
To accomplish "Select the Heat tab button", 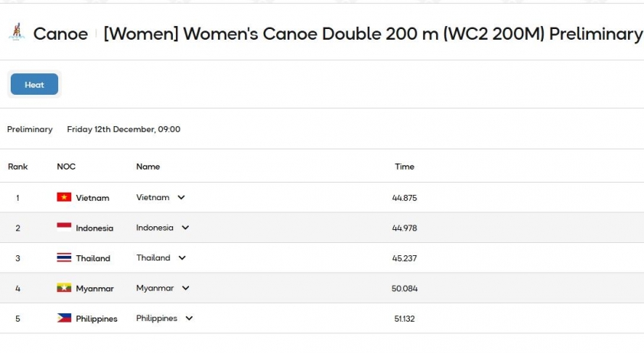I will point(34,85).
